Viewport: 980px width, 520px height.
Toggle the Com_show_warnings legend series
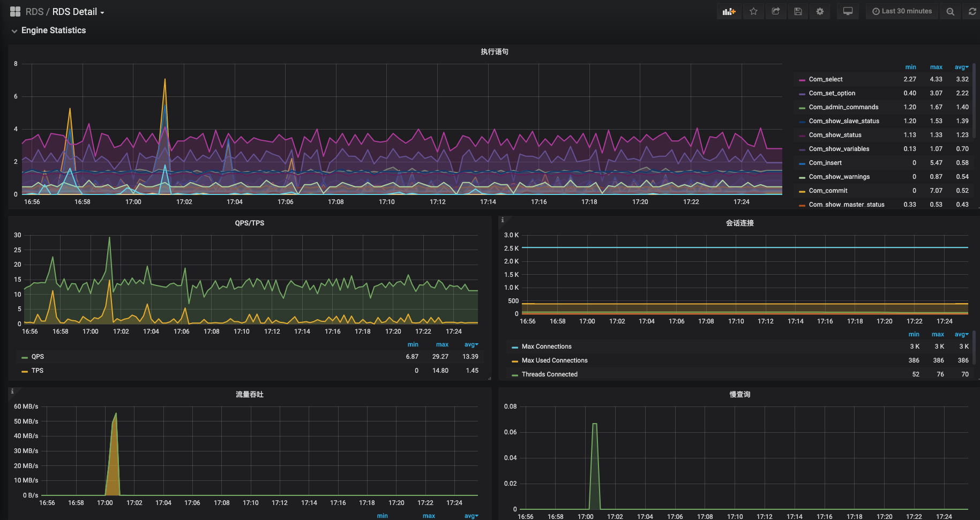point(839,177)
